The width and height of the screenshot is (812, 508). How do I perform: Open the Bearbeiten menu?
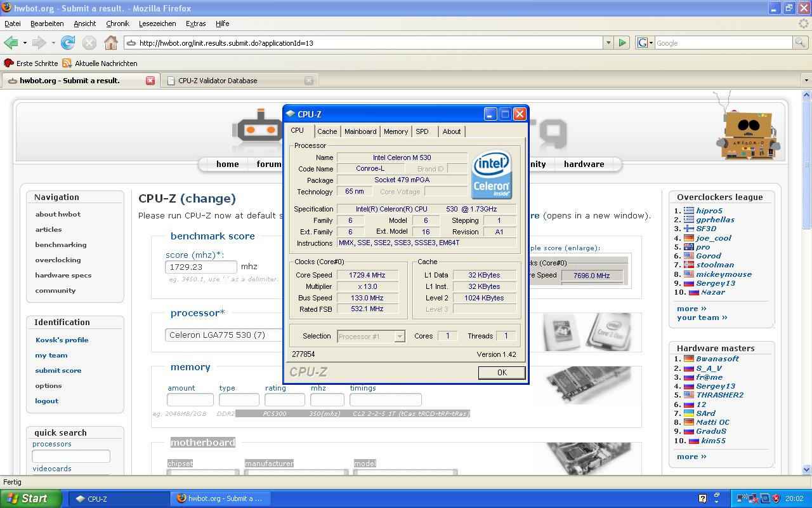tap(47, 23)
